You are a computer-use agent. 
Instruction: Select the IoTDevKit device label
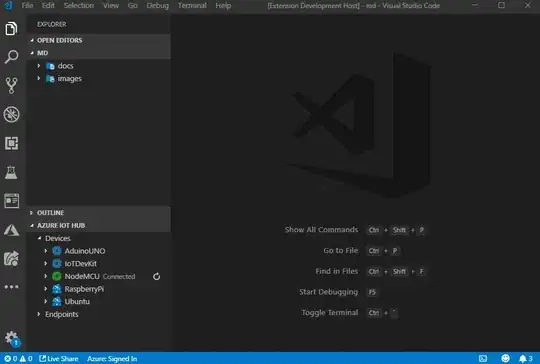tap(81, 263)
